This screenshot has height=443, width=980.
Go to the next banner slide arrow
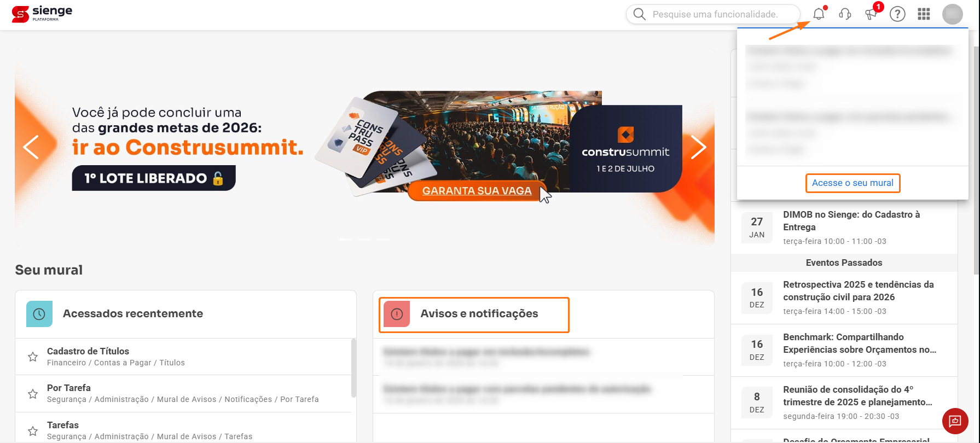tap(699, 147)
